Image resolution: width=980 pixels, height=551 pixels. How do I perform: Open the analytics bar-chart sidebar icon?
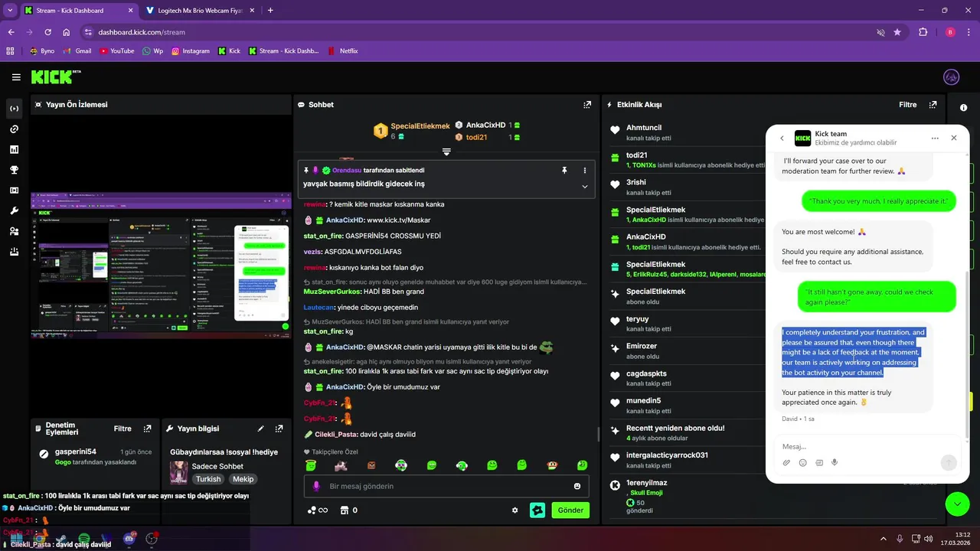tap(14, 149)
